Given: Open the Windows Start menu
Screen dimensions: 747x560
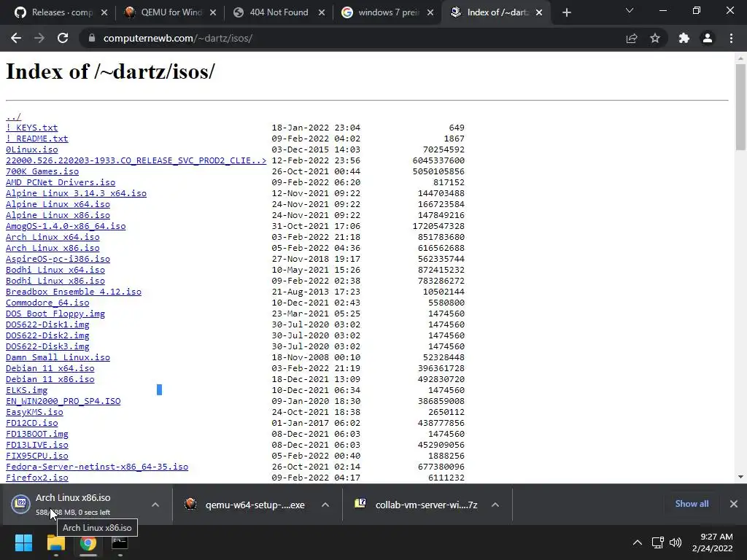Looking at the screenshot, I should (23, 542).
